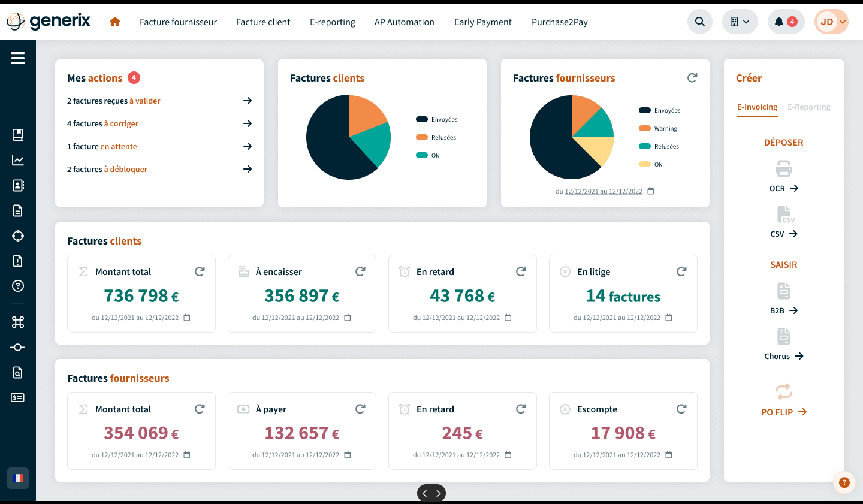Open the search magnifier button
The width and height of the screenshot is (863, 504).
[699, 22]
